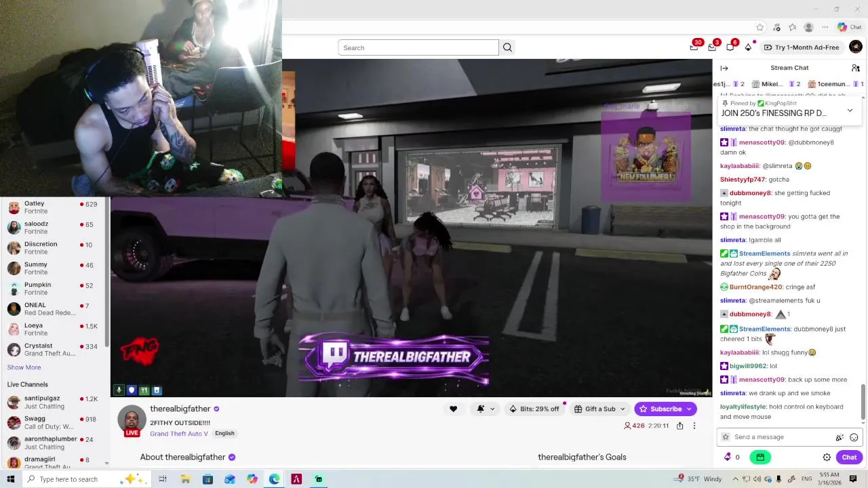
Task: Open santipulgaz Just Chatting live channel
Action: 54,403
